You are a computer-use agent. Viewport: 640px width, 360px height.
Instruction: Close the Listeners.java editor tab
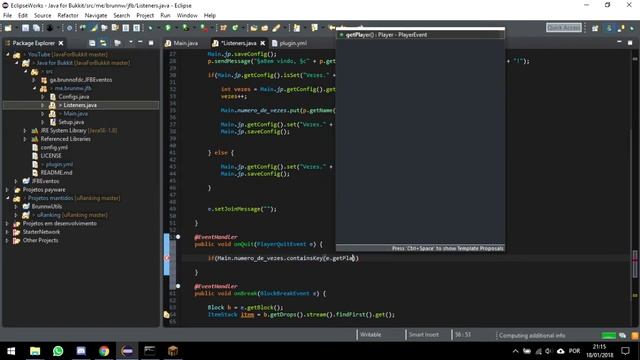[x=262, y=43]
